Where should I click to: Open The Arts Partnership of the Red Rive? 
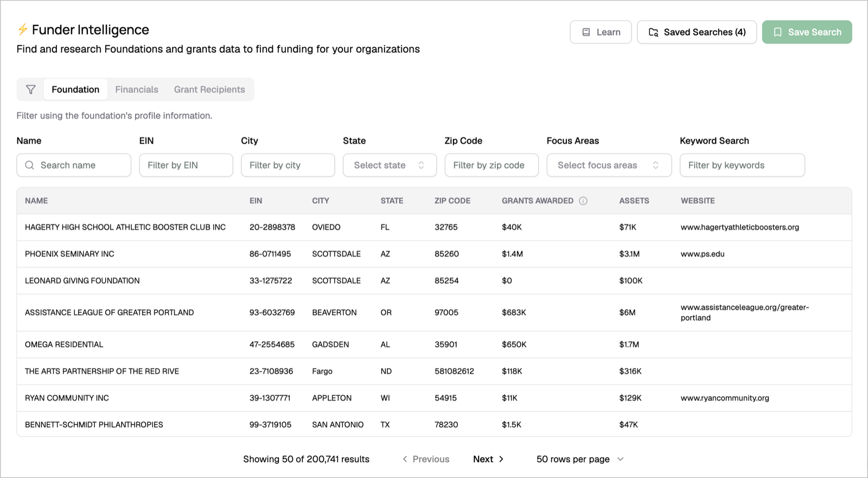coord(434,371)
